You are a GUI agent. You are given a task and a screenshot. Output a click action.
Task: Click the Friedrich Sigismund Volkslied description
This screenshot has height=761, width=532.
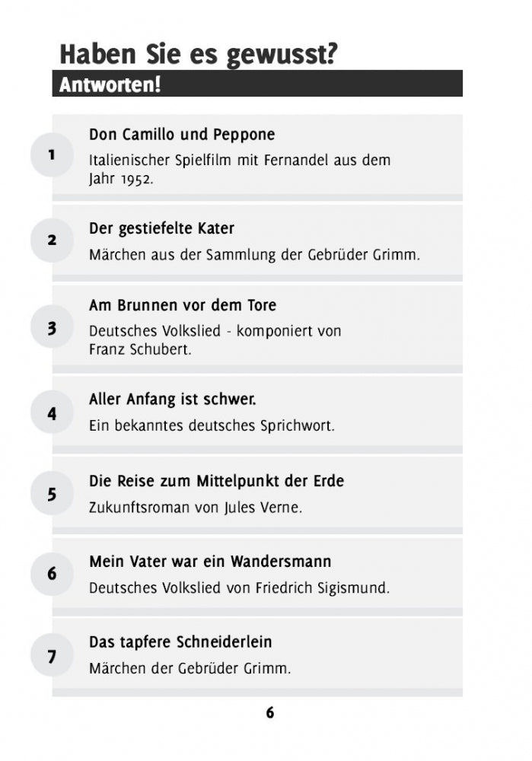click(x=239, y=588)
